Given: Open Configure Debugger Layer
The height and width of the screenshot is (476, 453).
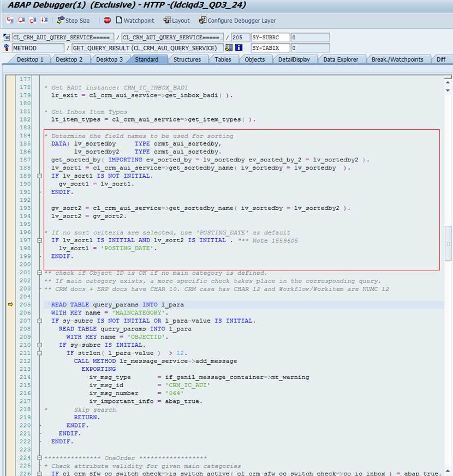Looking at the screenshot, I should 237,20.
